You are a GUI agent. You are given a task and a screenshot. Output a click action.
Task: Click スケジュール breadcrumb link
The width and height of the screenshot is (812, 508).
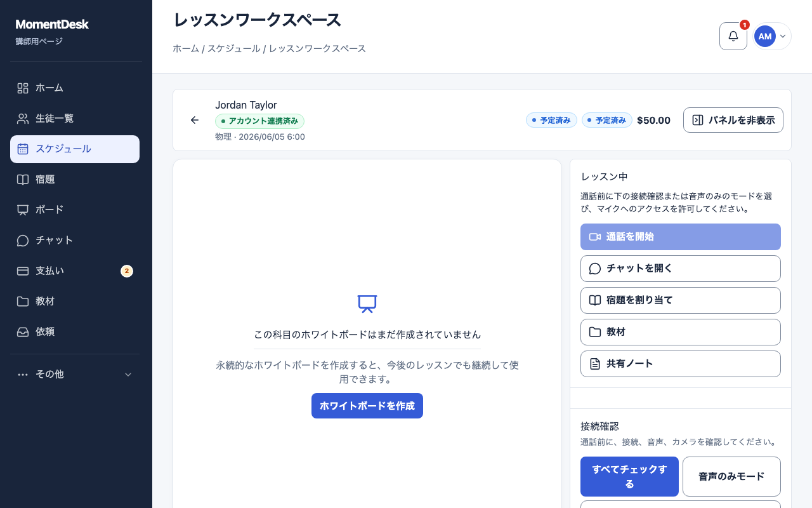tap(234, 48)
